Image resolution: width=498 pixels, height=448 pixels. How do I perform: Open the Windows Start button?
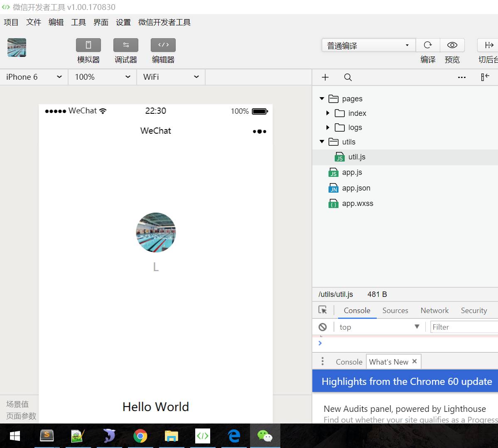click(15, 436)
